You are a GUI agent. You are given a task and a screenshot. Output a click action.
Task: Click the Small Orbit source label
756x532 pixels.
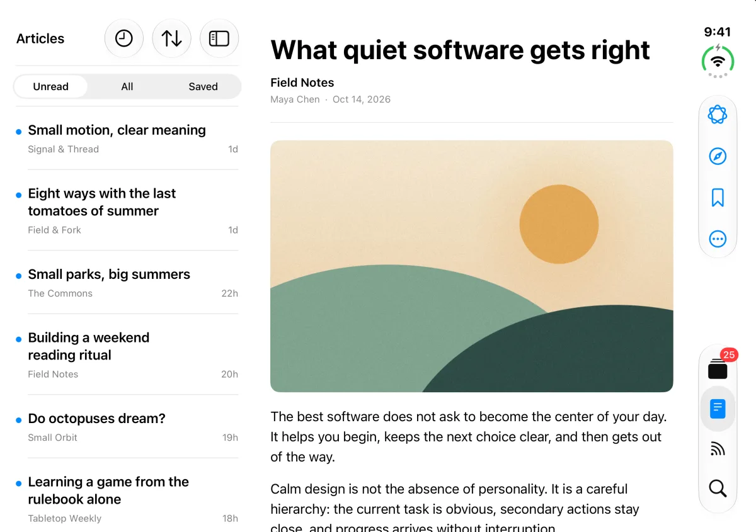pyautogui.click(x=53, y=438)
